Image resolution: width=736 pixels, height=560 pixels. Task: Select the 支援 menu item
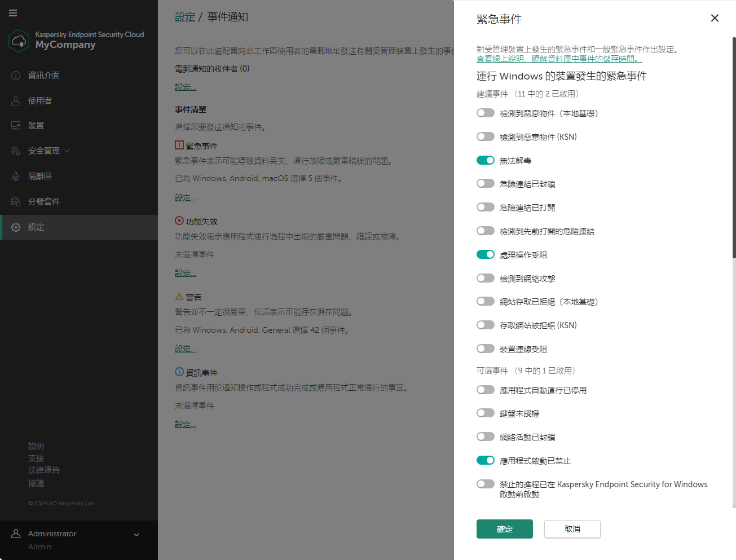point(36,457)
